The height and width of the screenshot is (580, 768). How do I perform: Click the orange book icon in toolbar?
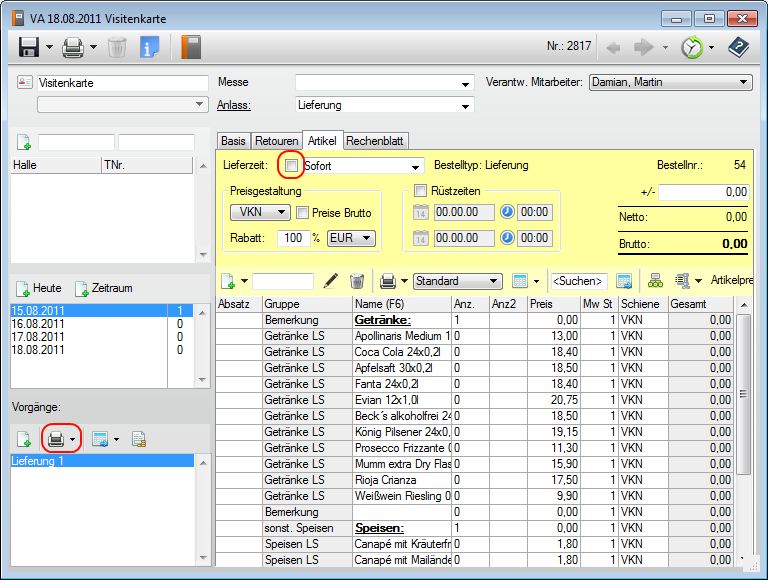191,47
